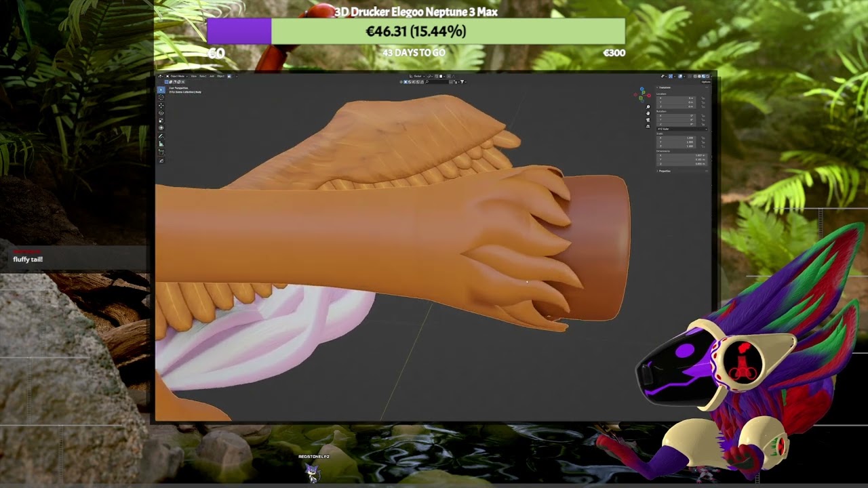
Task: Open the Add menu
Action: point(212,77)
